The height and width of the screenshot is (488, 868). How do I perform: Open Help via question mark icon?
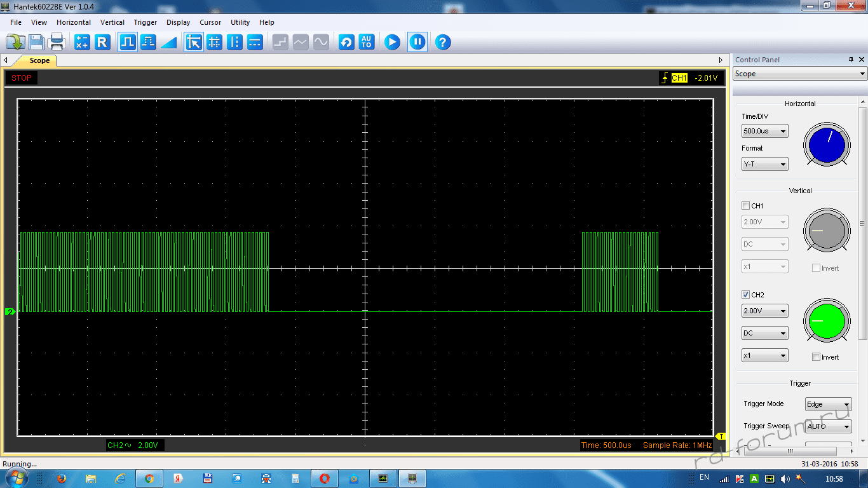pos(443,43)
